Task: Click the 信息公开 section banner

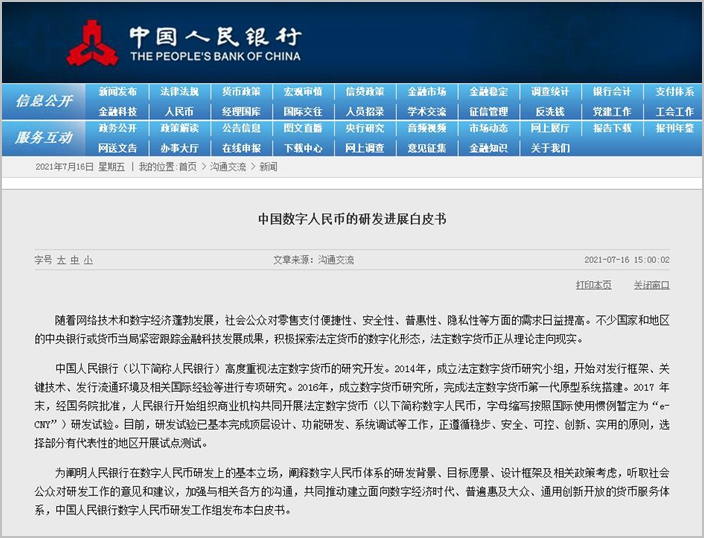Action: pyautogui.click(x=44, y=101)
